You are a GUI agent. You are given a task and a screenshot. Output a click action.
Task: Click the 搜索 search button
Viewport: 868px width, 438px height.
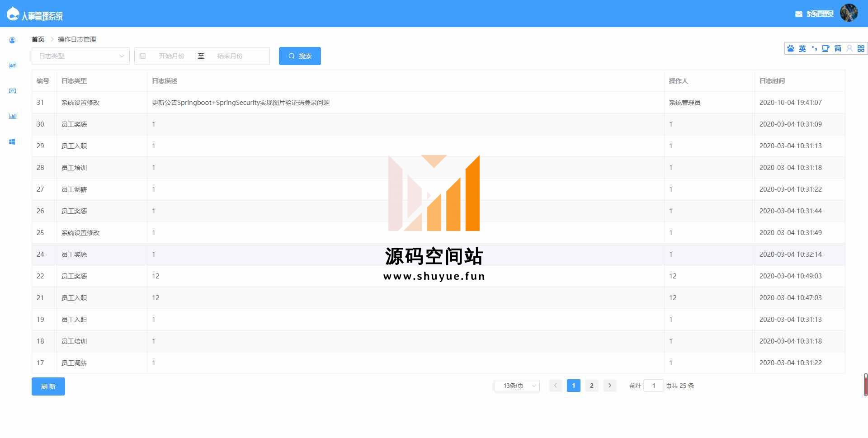[x=300, y=56]
